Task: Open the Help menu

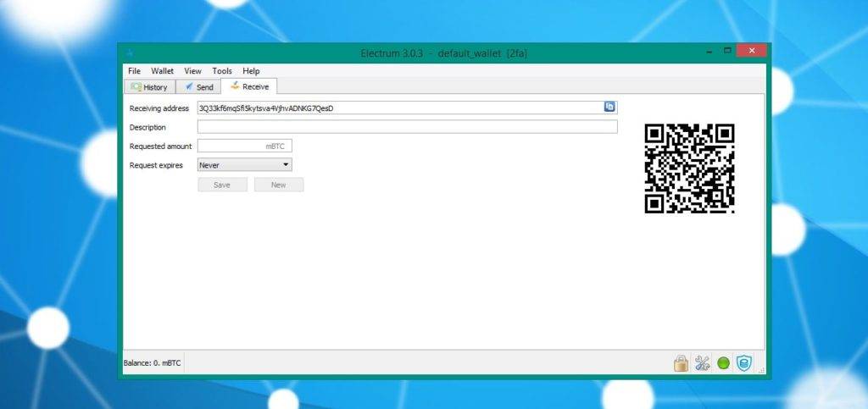Action: point(251,71)
